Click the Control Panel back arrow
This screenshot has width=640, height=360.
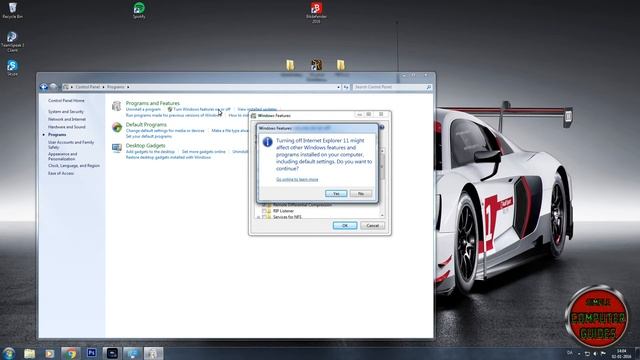pos(44,87)
